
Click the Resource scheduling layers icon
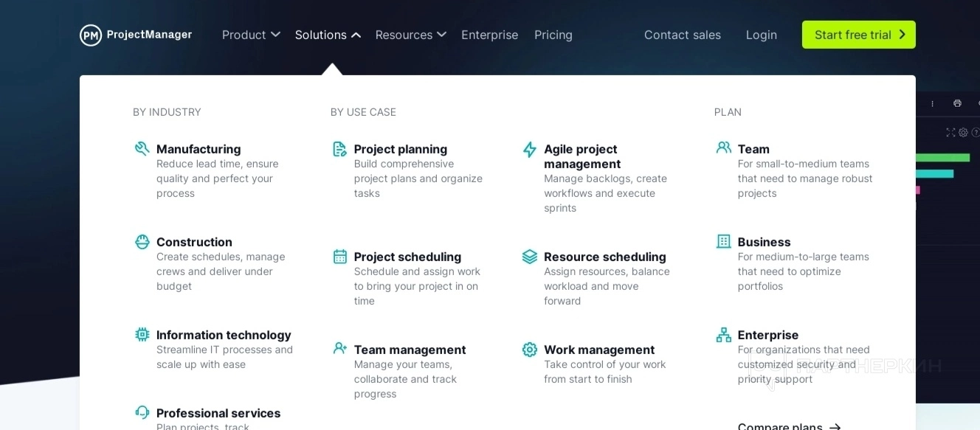[530, 257]
